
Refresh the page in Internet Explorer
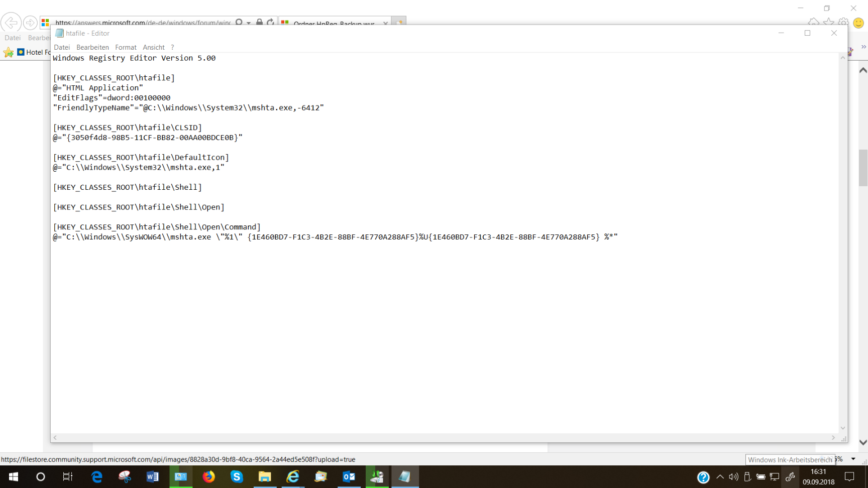[271, 22]
